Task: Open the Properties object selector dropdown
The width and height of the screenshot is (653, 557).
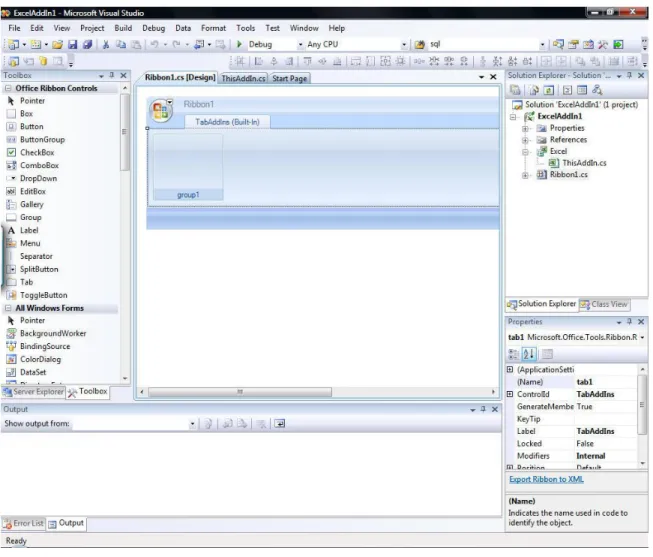Action: pos(643,337)
